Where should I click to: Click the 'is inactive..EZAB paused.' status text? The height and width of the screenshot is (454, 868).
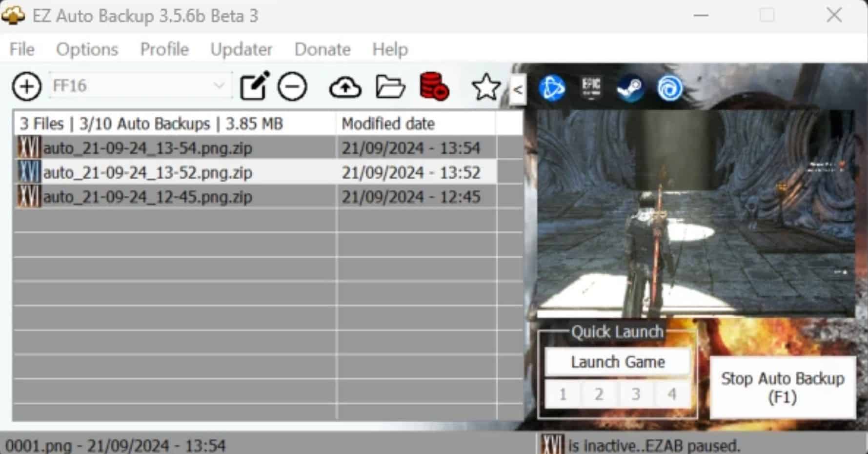[654, 445]
